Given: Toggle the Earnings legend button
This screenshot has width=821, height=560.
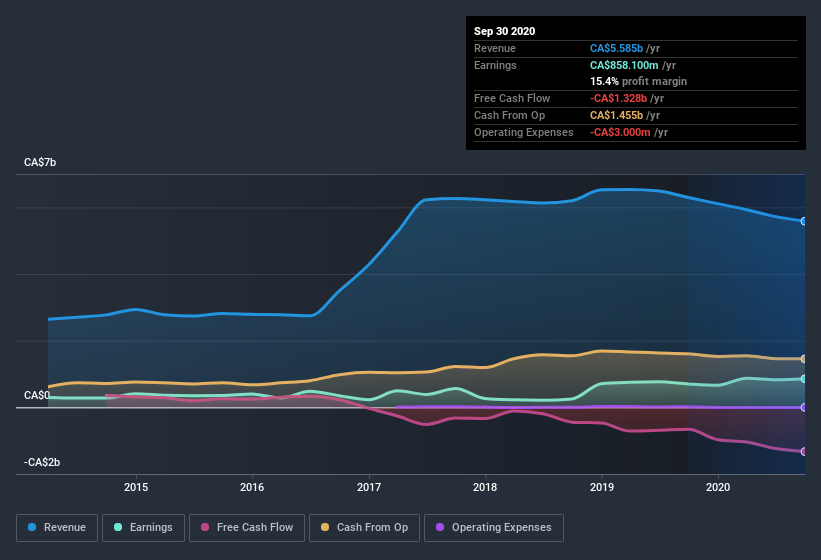Looking at the screenshot, I should point(143,528).
